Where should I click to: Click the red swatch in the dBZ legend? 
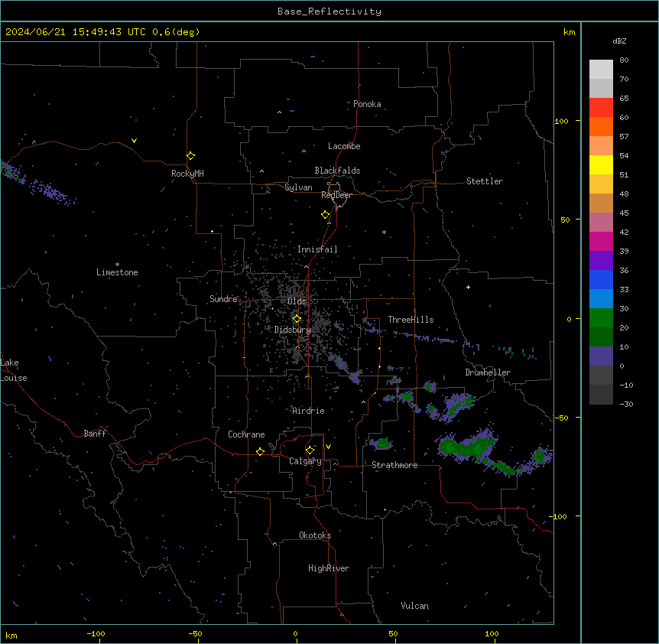pos(601,108)
